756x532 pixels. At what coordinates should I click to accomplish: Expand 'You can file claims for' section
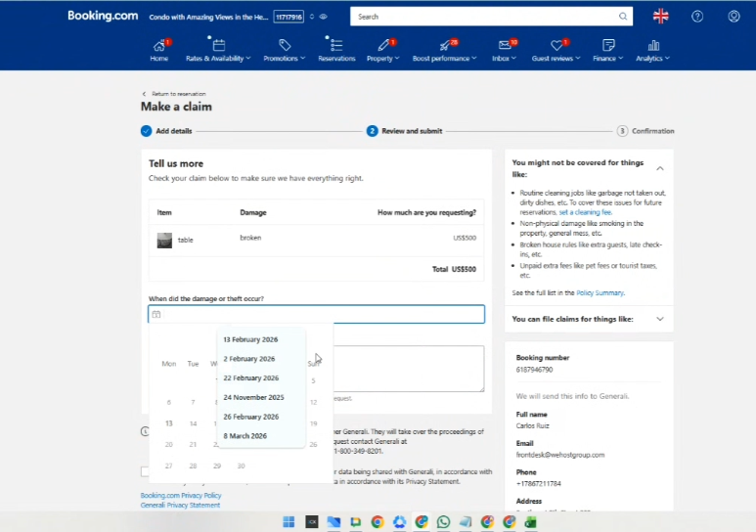[x=660, y=319]
